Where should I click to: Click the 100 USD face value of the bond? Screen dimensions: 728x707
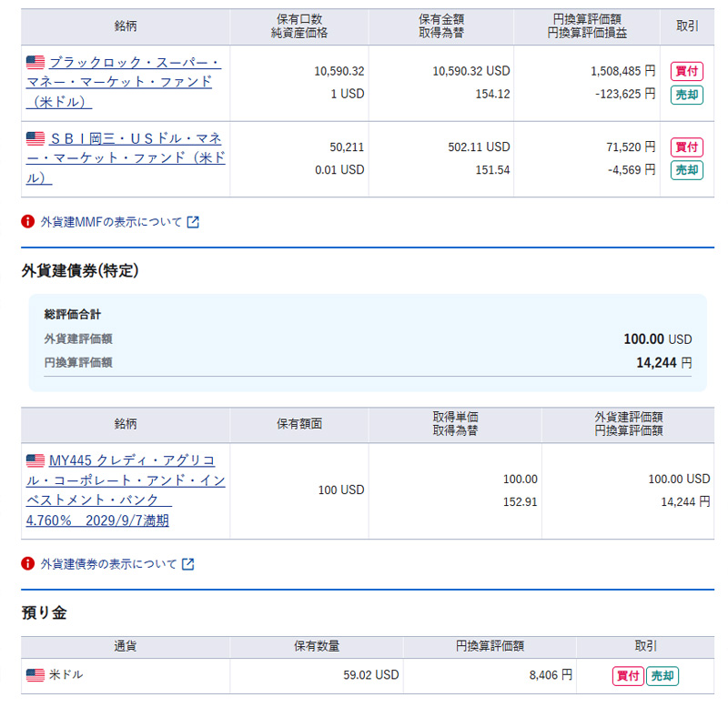341,490
